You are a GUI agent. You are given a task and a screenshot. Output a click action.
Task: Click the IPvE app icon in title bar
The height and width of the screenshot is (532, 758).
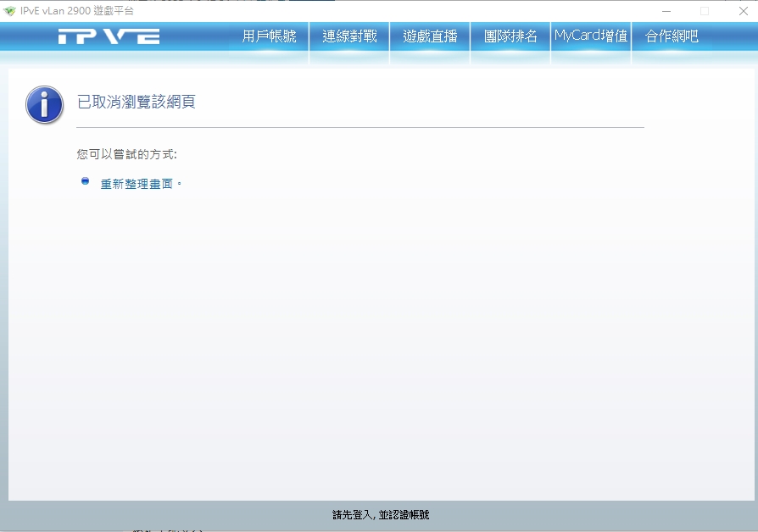pos(9,11)
